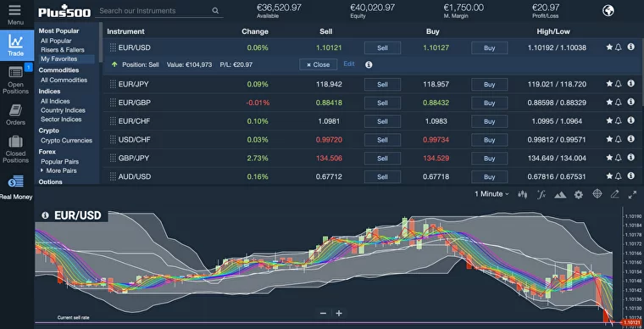Open the chart settings gear
This screenshot has width=644, height=329.
pyautogui.click(x=579, y=195)
